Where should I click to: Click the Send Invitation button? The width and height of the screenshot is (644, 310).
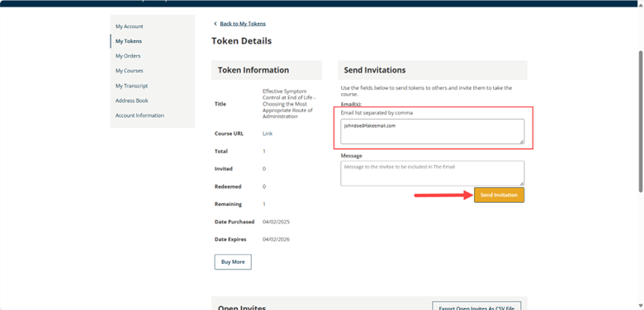499,195
